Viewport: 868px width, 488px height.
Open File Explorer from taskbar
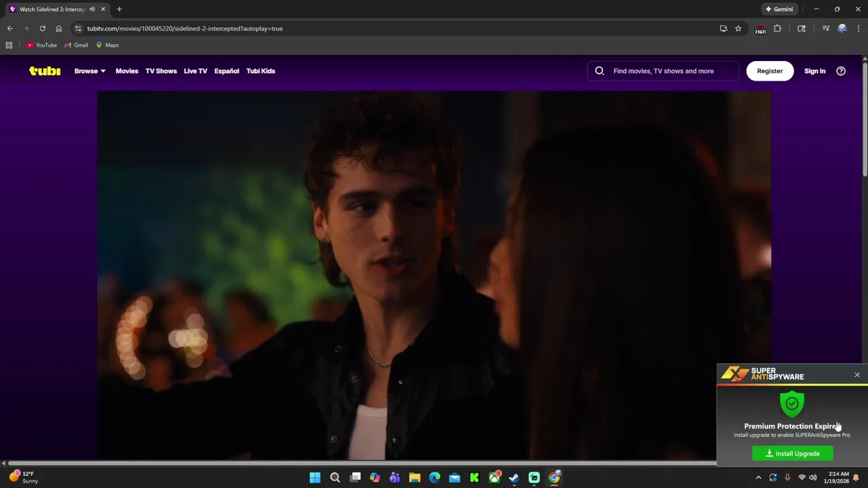click(x=414, y=478)
